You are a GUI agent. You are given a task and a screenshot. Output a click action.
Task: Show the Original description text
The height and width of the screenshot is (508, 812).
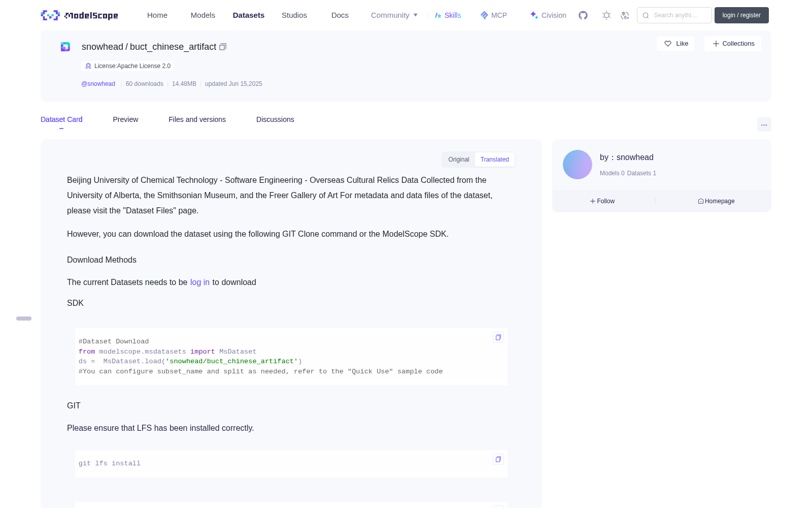click(459, 160)
